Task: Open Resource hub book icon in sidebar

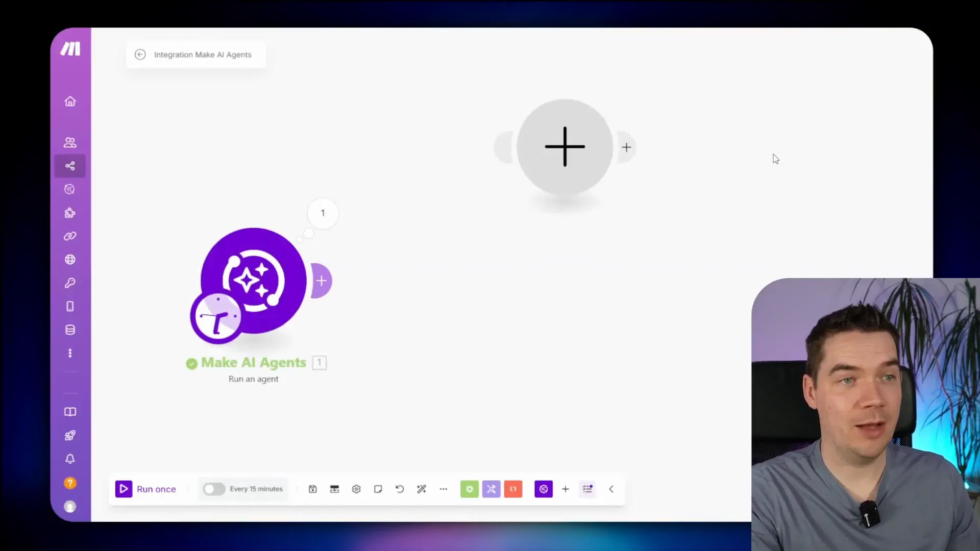Action: 70,412
